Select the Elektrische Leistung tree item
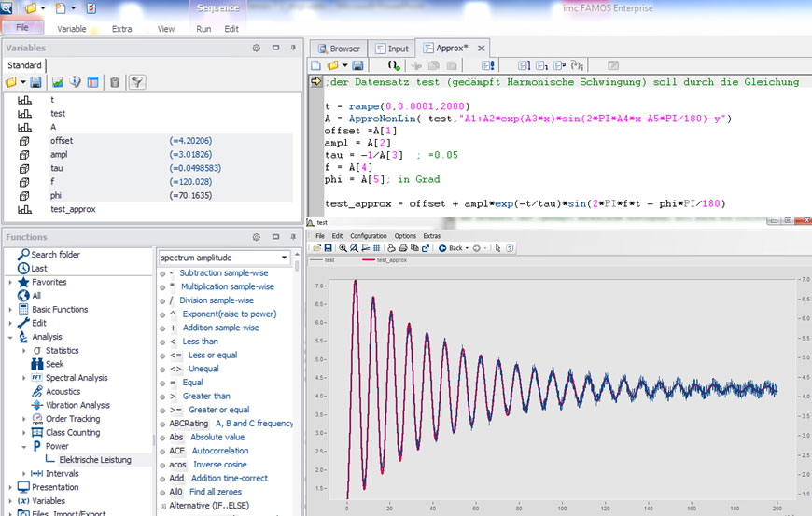Image resolution: width=812 pixels, height=516 pixels. [x=94, y=460]
